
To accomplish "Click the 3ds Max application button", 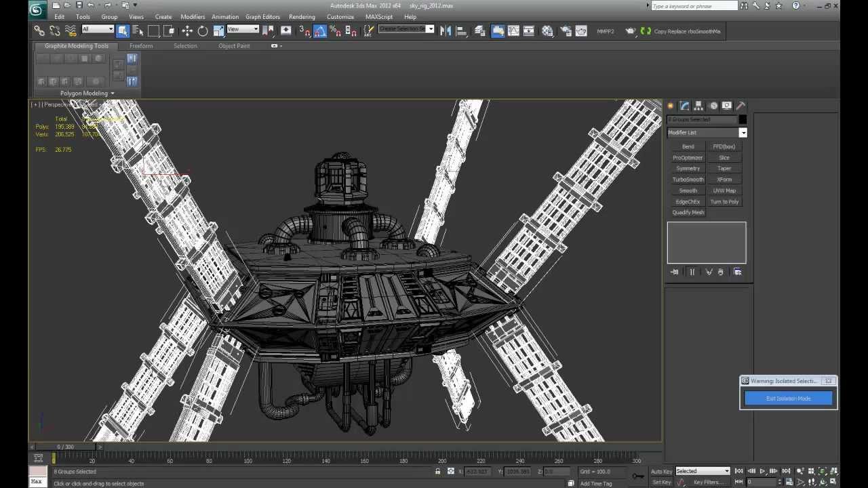I will pyautogui.click(x=37, y=9).
